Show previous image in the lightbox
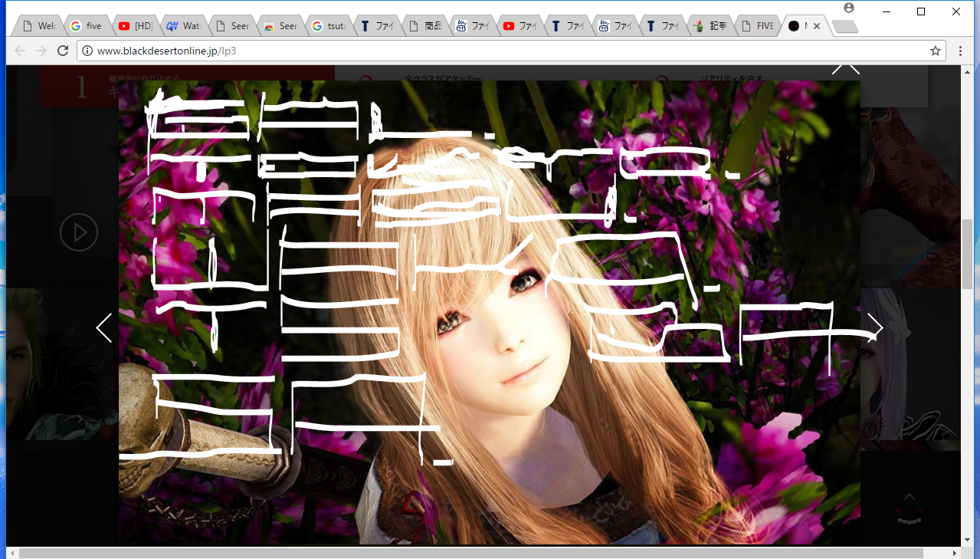 (x=104, y=327)
